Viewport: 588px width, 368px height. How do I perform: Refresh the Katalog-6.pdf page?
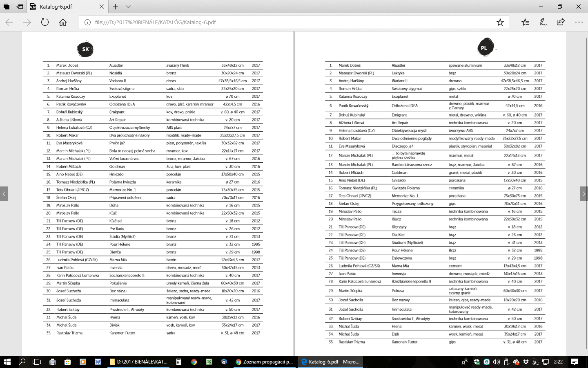tap(45, 22)
